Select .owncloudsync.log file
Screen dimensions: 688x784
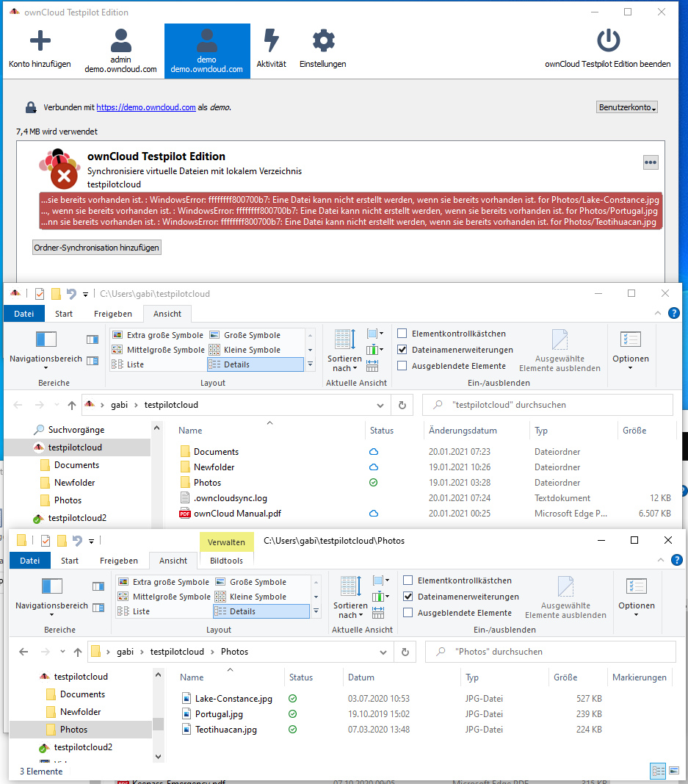231,498
